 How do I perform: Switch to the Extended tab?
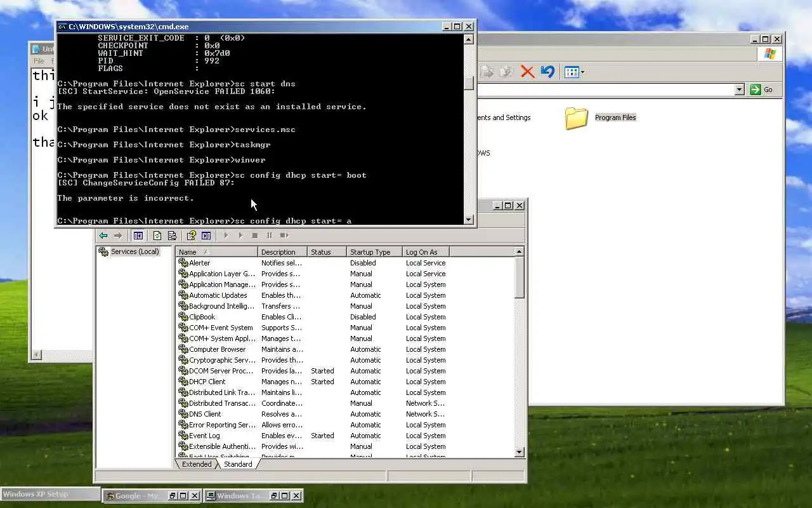197,464
